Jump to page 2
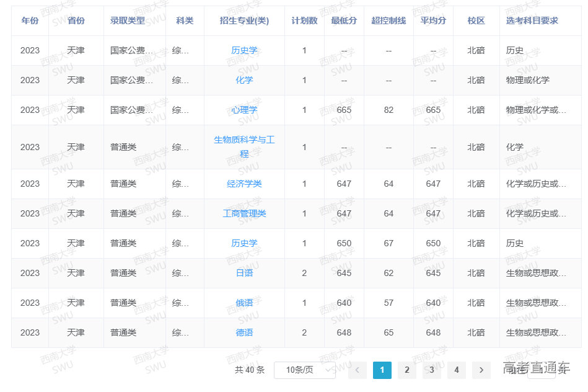 pos(407,370)
